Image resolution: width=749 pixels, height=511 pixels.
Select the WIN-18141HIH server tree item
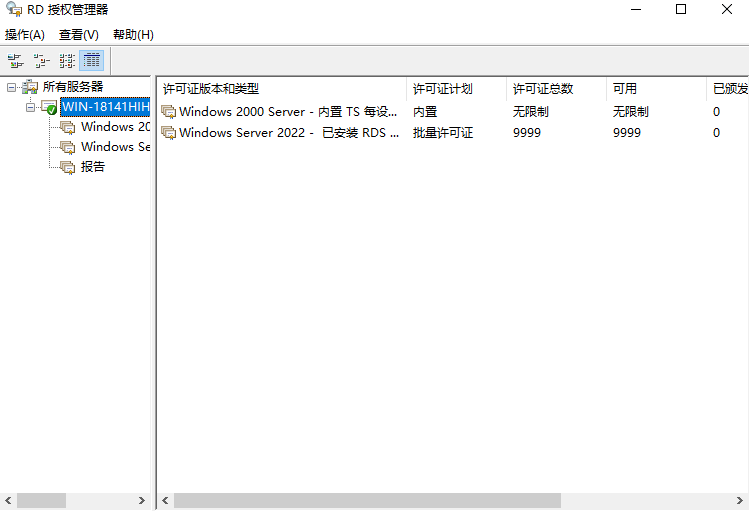[105, 107]
